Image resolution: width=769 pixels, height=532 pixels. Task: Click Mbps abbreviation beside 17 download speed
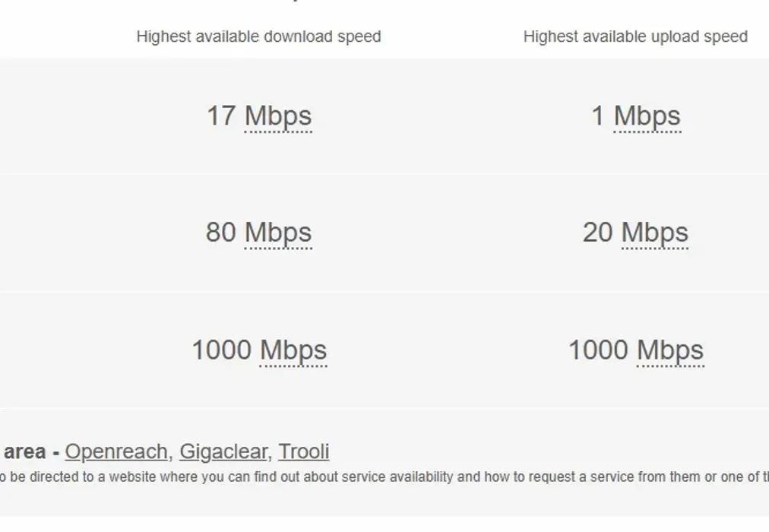[x=278, y=116]
